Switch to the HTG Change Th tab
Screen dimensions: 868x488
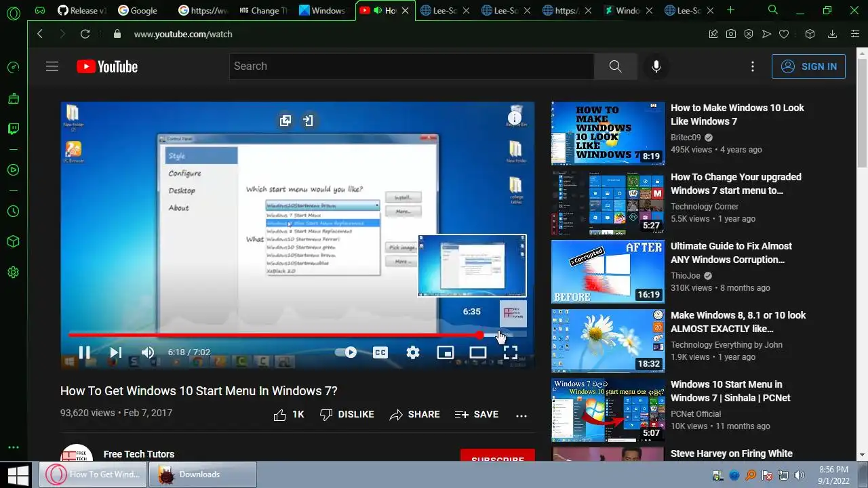(263, 10)
